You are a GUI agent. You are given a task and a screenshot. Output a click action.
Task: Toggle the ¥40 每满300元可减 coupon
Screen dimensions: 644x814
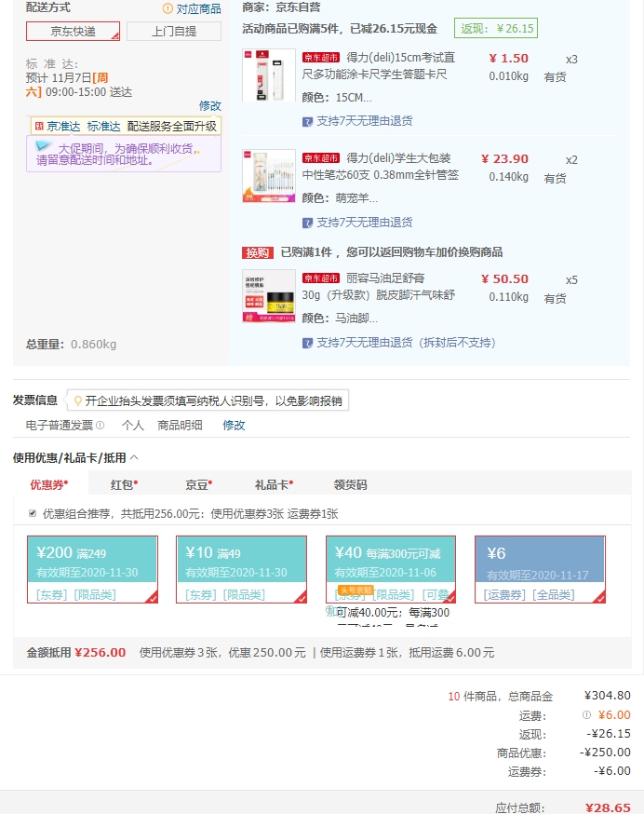pos(391,569)
